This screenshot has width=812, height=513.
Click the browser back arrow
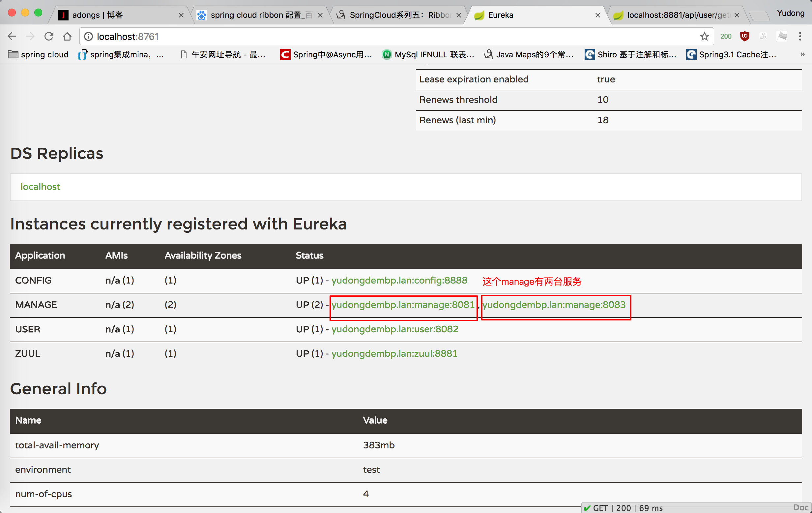(x=12, y=36)
